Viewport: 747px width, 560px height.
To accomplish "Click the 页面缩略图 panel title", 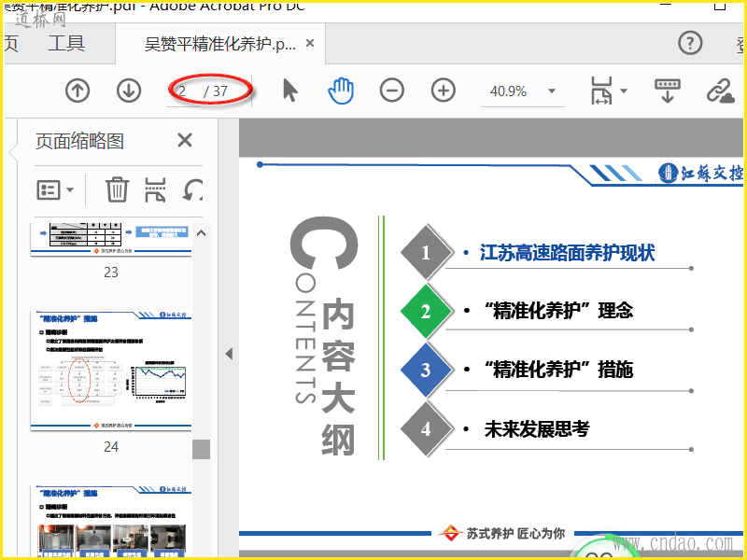I will pyautogui.click(x=79, y=141).
